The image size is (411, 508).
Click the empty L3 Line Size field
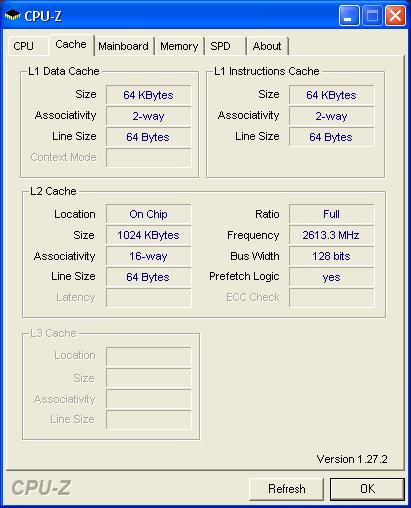coord(148,420)
